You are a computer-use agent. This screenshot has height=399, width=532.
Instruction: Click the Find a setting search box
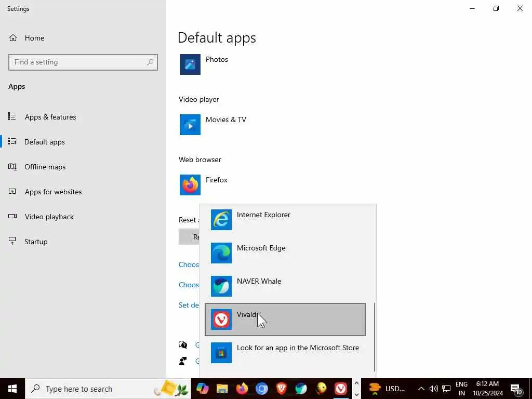click(x=83, y=62)
